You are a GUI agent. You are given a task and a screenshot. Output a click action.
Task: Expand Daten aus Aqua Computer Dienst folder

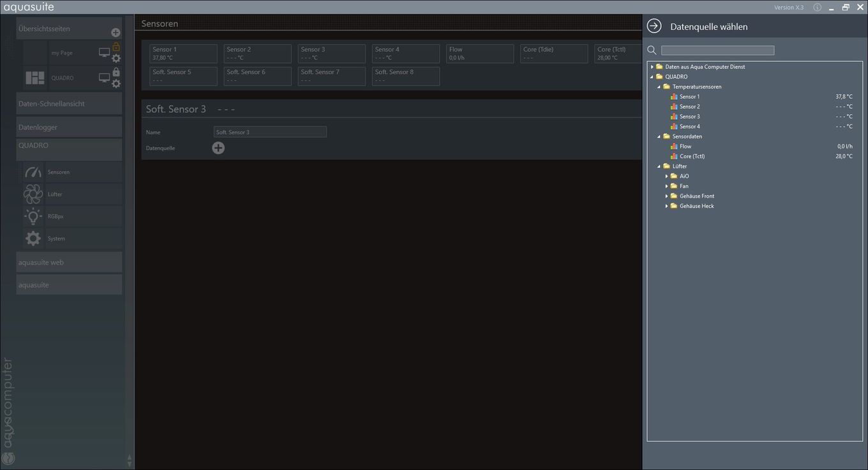pyautogui.click(x=652, y=67)
